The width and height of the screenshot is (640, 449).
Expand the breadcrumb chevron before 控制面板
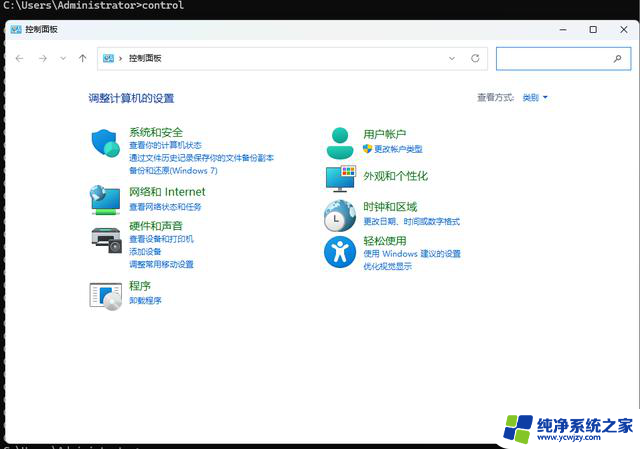click(x=120, y=58)
